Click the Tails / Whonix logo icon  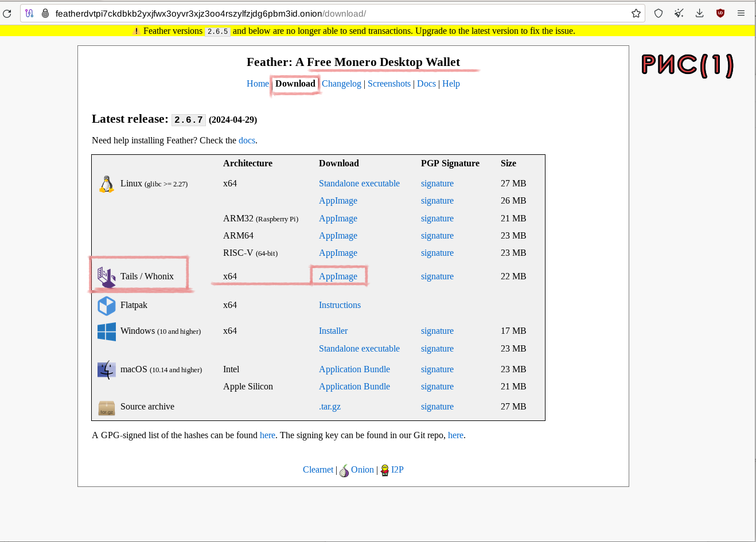[x=107, y=277]
